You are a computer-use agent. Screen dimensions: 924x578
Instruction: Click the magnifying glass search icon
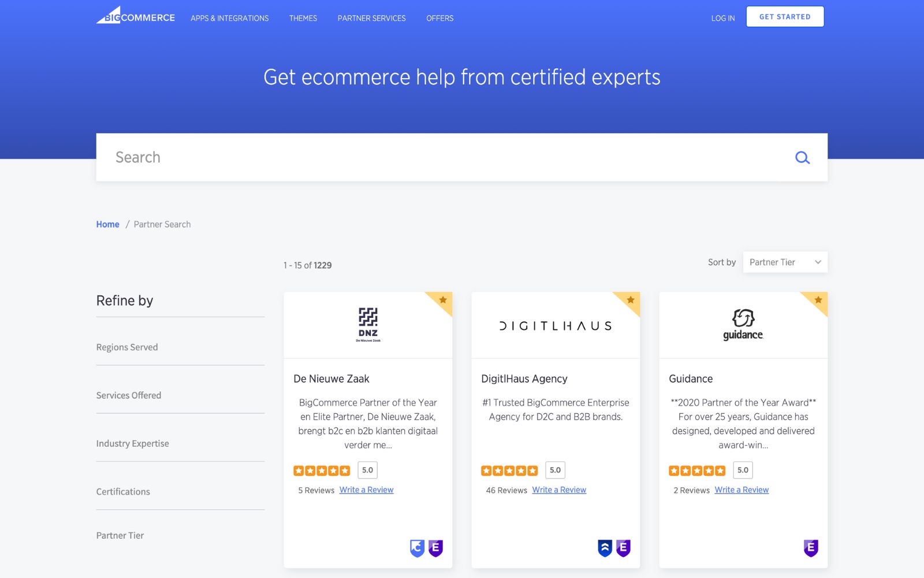802,157
